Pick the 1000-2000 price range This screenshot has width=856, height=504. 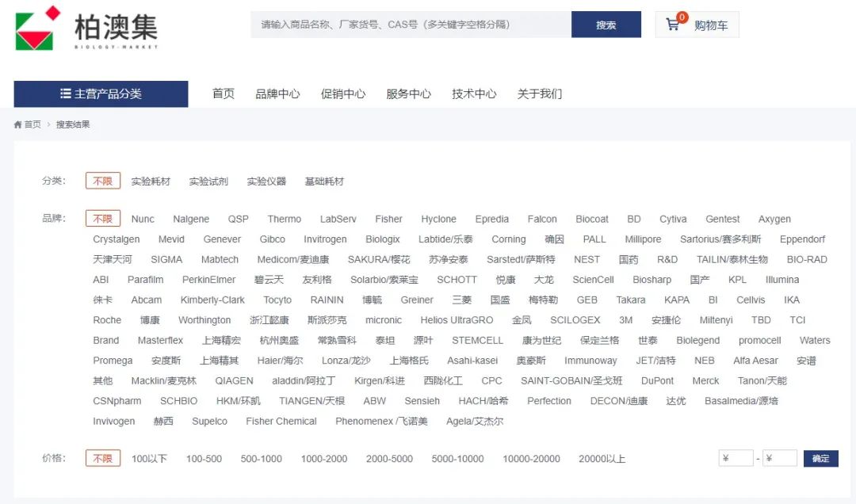tap(324, 459)
